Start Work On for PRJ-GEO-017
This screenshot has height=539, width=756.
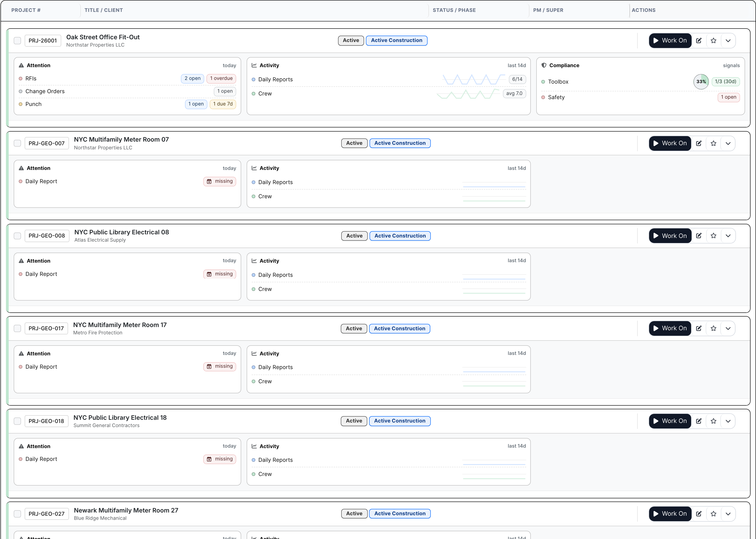670,328
